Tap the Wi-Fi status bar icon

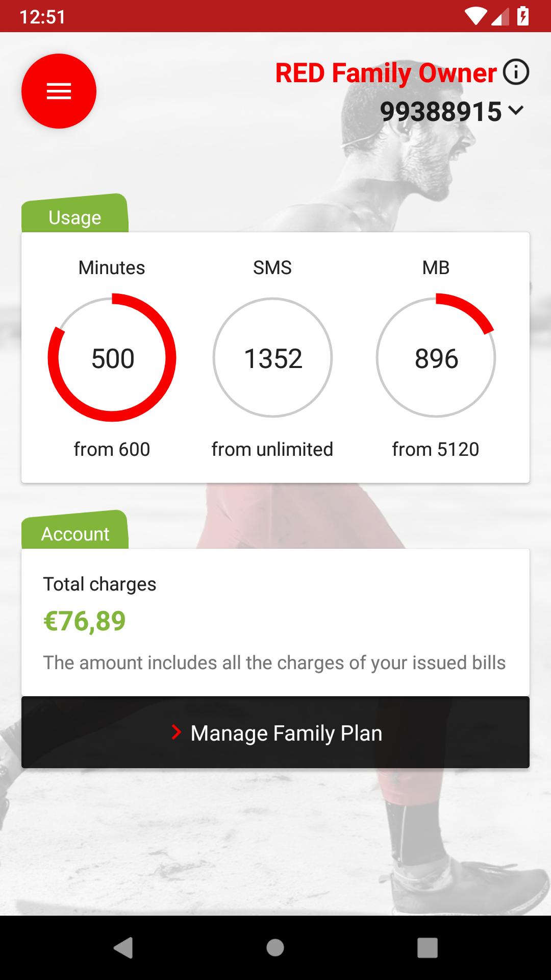pyautogui.click(x=475, y=16)
